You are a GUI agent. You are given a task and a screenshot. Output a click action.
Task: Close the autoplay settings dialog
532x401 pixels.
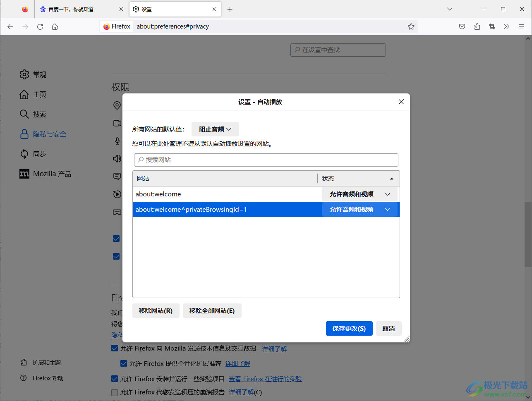[x=401, y=102]
